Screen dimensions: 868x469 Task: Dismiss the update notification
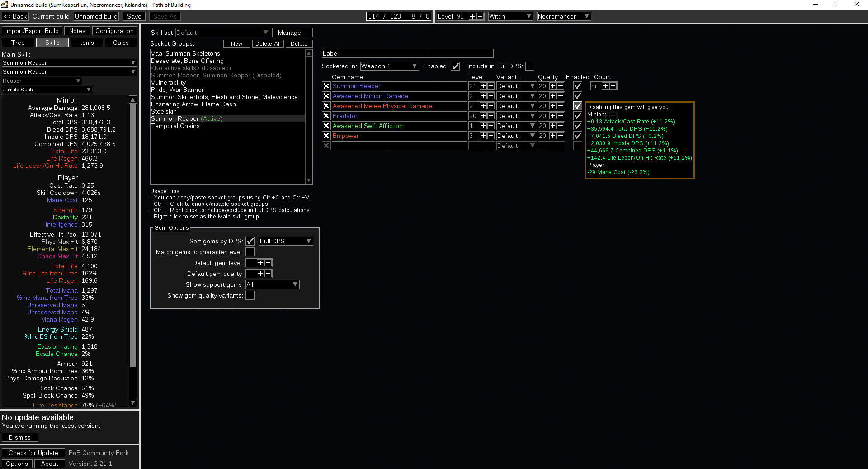click(x=20, y=437)
